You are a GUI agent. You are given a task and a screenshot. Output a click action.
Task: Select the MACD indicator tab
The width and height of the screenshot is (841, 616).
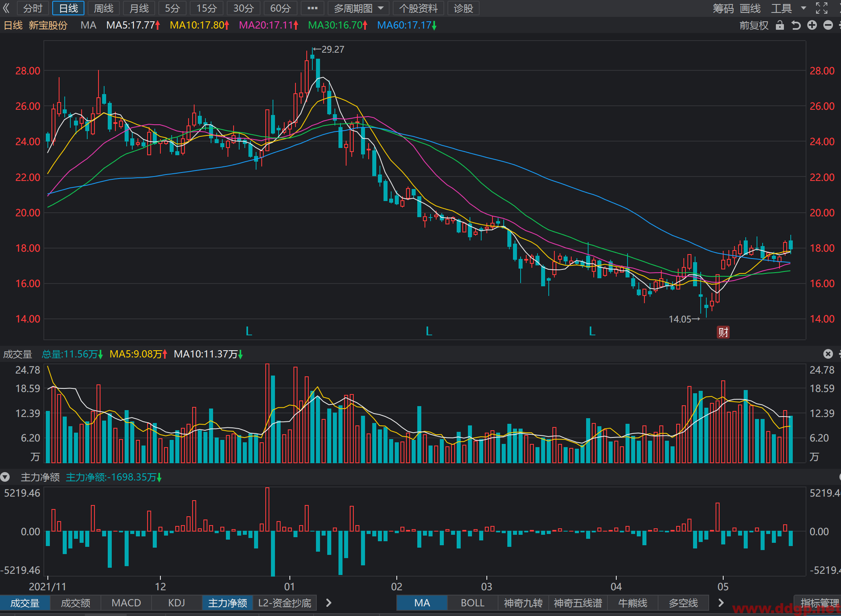[x=126, y=603]
